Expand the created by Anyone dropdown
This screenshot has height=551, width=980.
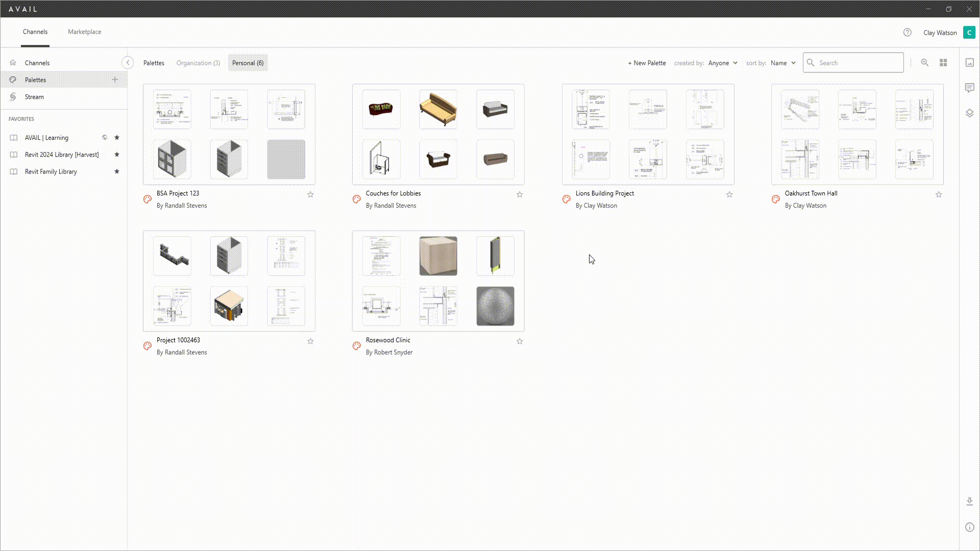pyautogui.click(x=723, y=63)
